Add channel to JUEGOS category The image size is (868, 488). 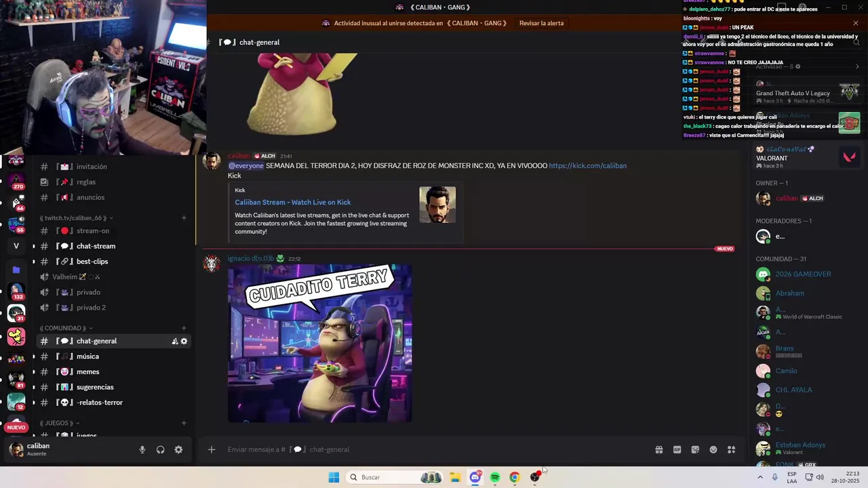click(184, 423)
